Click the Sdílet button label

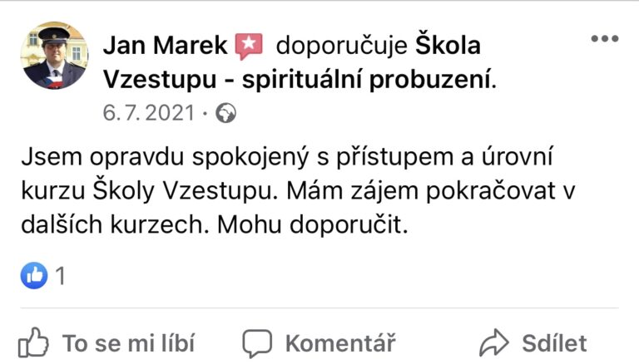[x=555, y=343]
